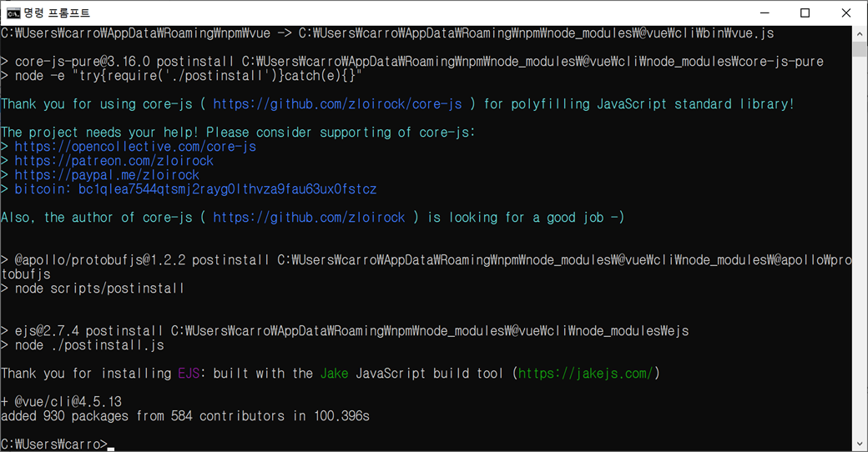Open the Command Prompt system menu icon

[13, 13]
